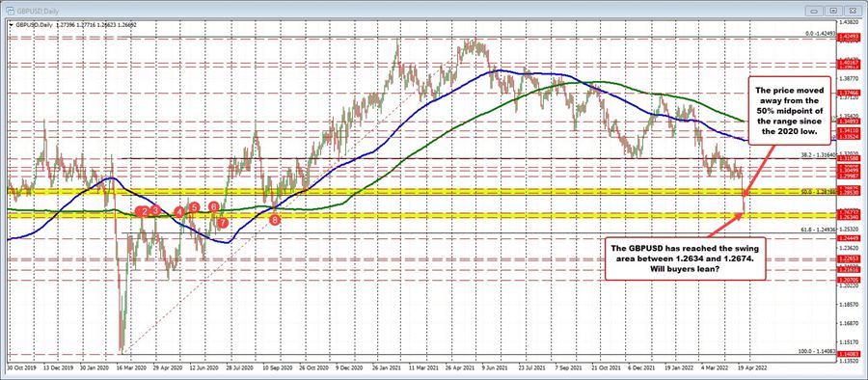Click the 10 Sep 2020 date label
This screenshot has width=868, height=380.
279,366
